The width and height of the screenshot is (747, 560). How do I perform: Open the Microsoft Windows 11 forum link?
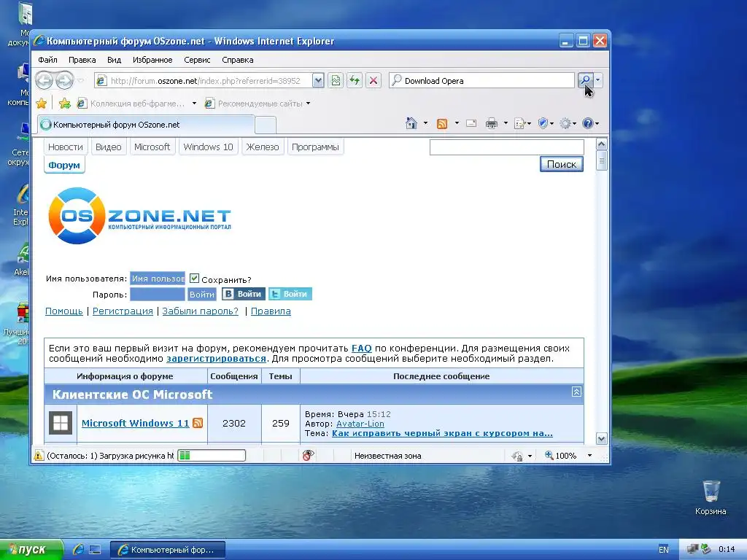pyautogui.click(x=135, y=423)
